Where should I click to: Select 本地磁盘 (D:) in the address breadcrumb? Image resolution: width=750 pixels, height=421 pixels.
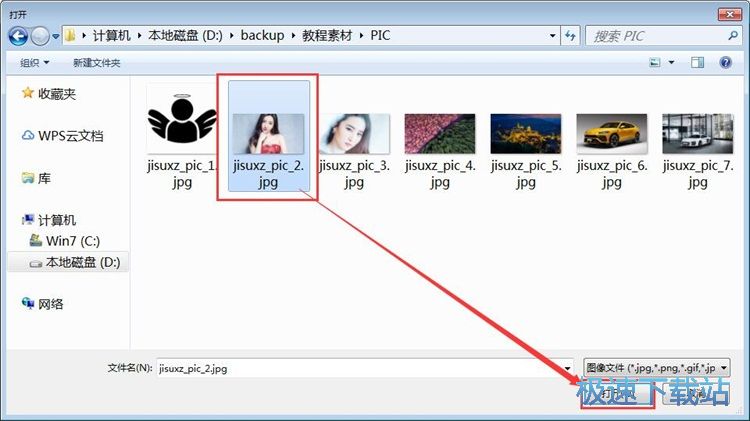(185, 35)
